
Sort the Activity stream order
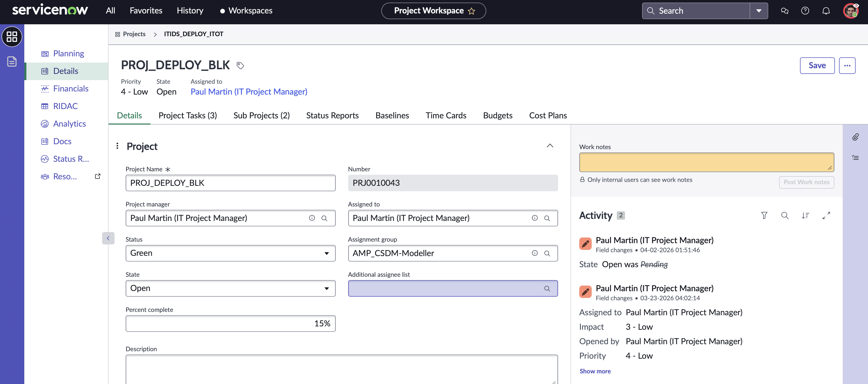[x=805, y=216]
